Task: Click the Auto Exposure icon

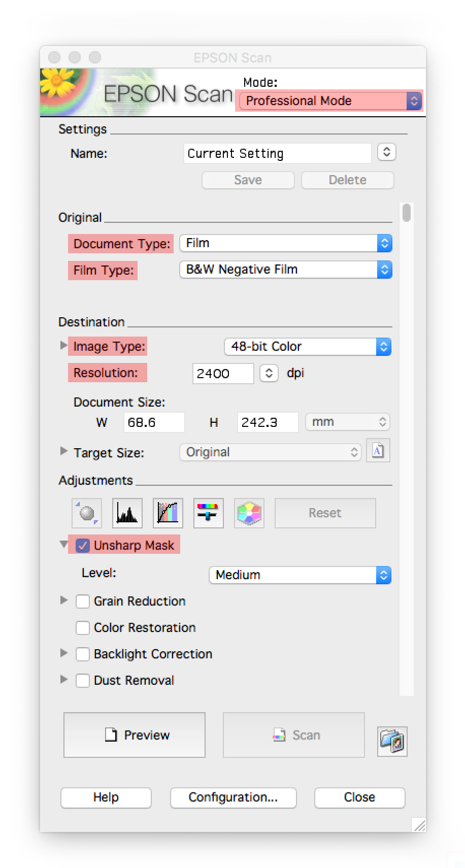Action: click(x=87, y=513)
